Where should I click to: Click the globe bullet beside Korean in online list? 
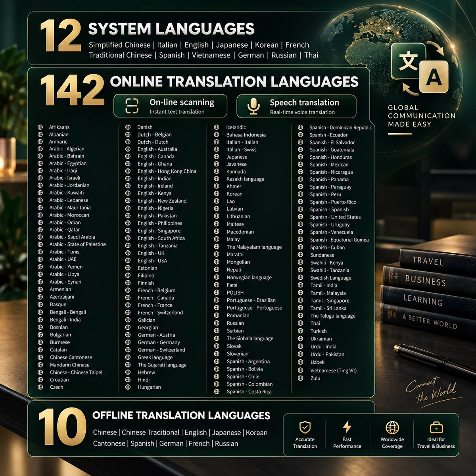point(217,194)
